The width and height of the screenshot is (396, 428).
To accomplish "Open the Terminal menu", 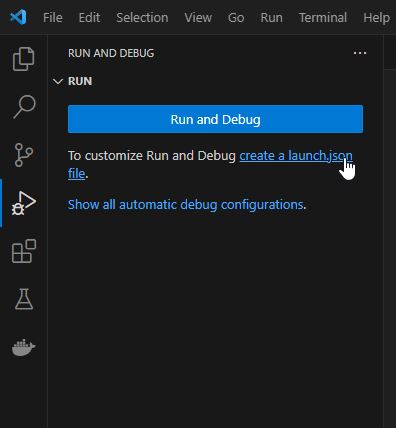I will [x=323, y=17].
